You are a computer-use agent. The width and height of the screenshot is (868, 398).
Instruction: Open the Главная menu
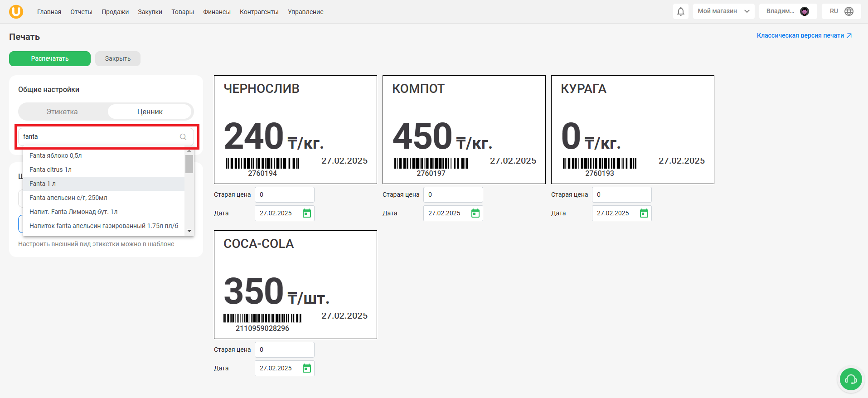[x=49, y=12]
